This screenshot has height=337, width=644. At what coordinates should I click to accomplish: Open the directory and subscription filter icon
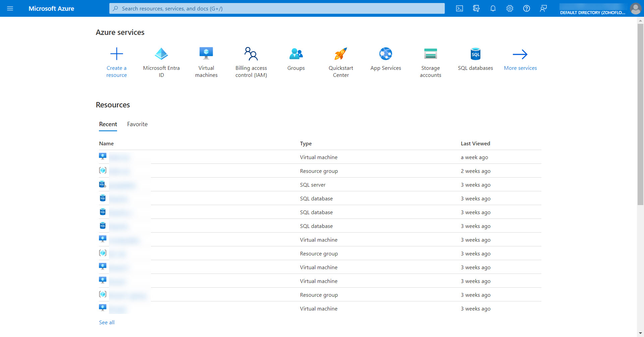[476, 8]
